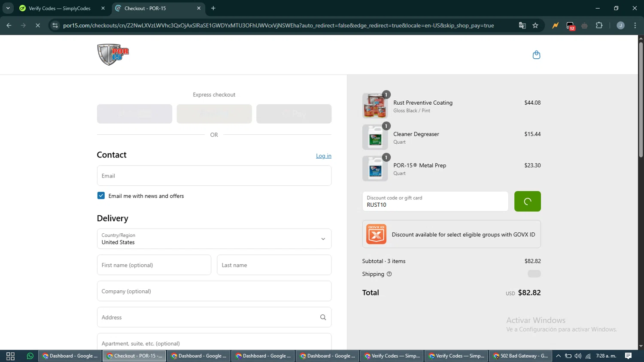
Task: Click the Subtotal · 3 items label
Action: 383,261
